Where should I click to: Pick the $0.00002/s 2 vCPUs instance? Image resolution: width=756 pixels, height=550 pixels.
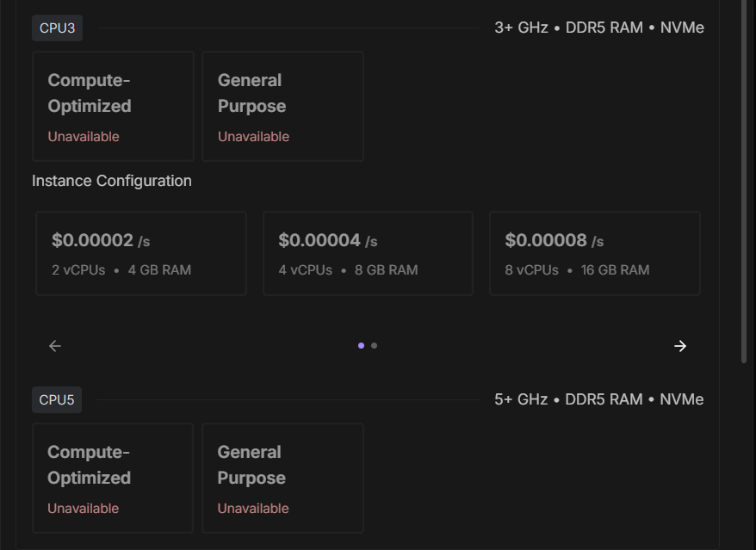click(141, 254)
